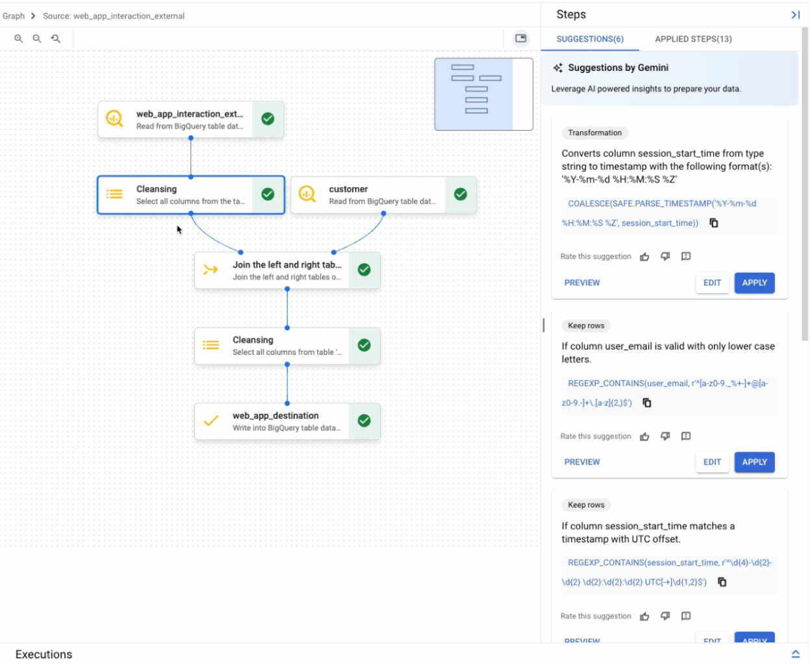Screen dimensions: 812x664
Task: Zoom into the pipeline canvas
Action: tap(18, 38)
